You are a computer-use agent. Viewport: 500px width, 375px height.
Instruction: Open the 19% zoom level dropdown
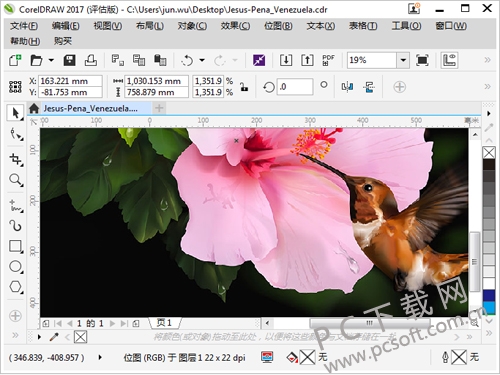point(403,60)
